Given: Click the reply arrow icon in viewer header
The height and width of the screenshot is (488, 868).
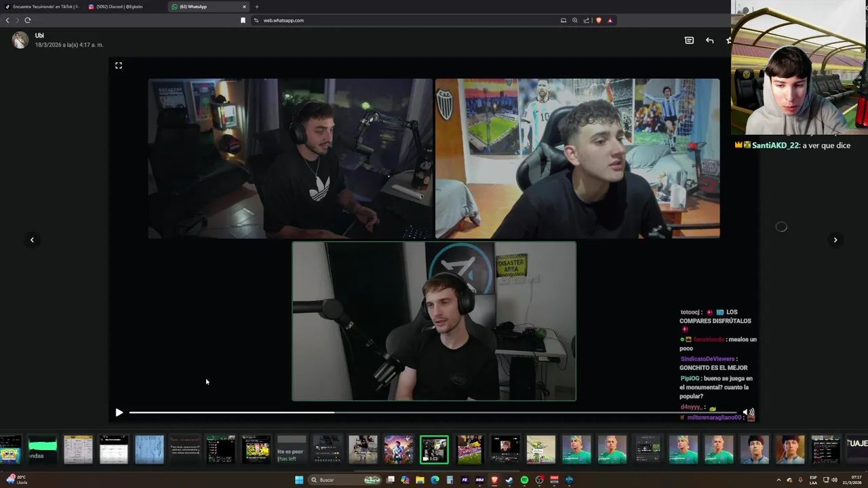Looking at the screenshot, I should 709,41.
